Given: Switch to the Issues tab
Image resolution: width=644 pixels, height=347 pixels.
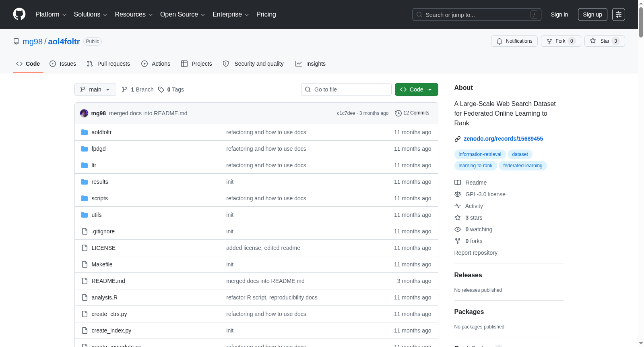Looking at the screenshot, I should point(63,64).
